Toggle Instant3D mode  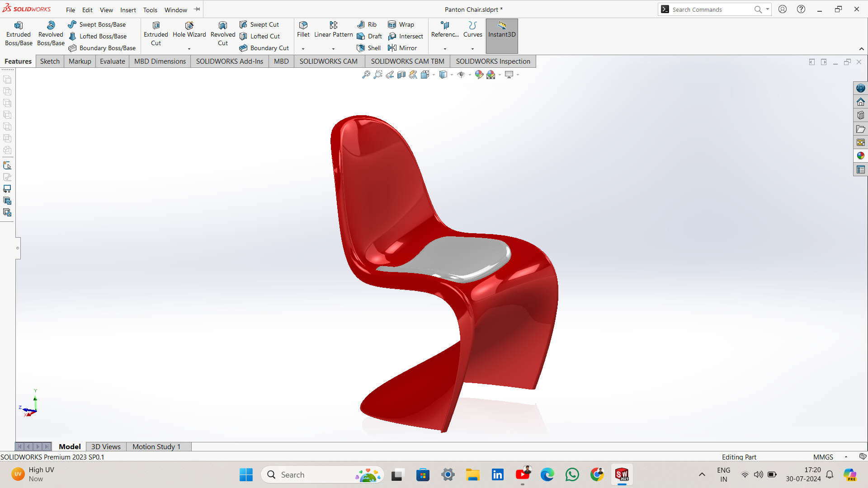502,36
